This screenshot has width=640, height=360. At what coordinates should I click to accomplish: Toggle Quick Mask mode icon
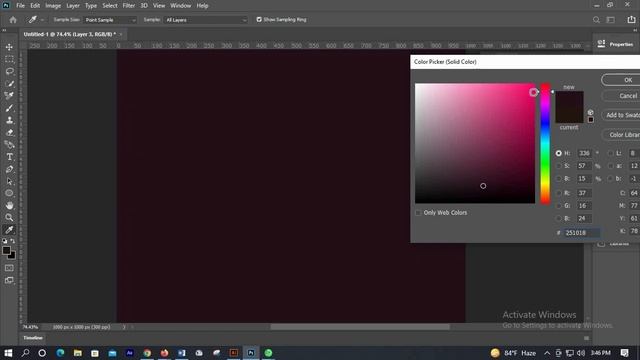9,268
